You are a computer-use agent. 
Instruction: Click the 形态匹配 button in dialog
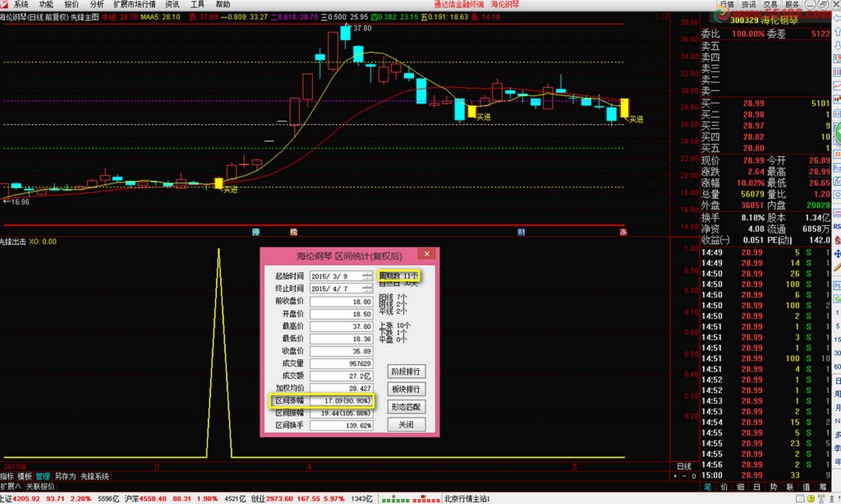coord(406,407)
